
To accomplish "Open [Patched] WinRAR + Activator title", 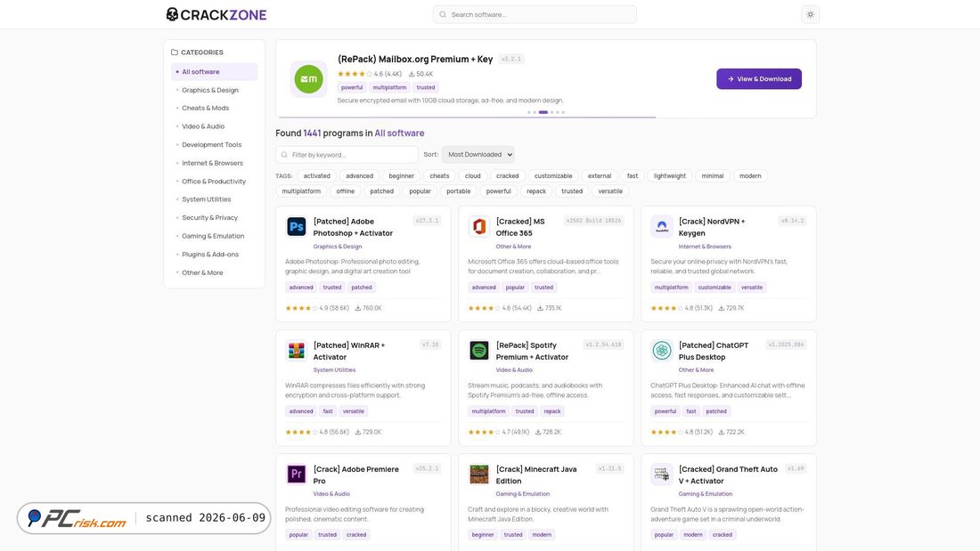I will (348, 351).
